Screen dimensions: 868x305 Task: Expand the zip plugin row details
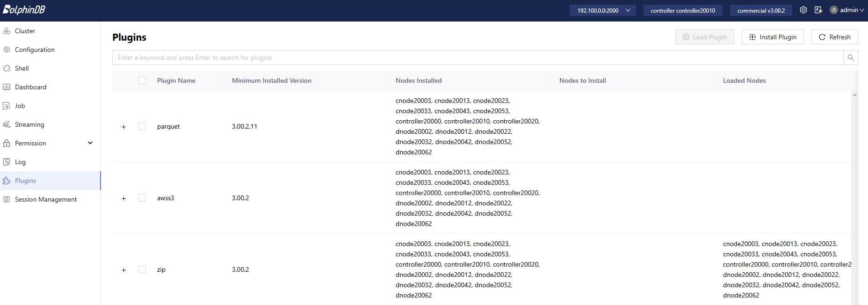click(x=123, y=270)
